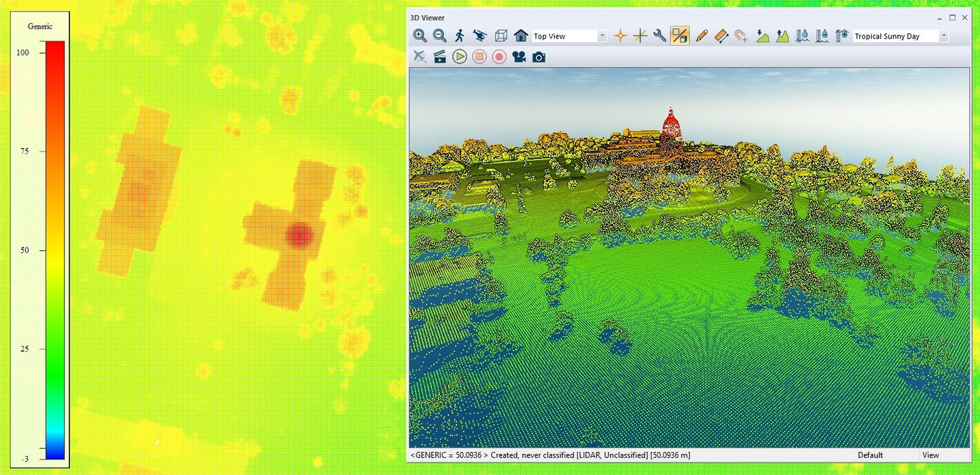Click the wireframe cube icon
The image size is (980, 475).
[501, 36]
